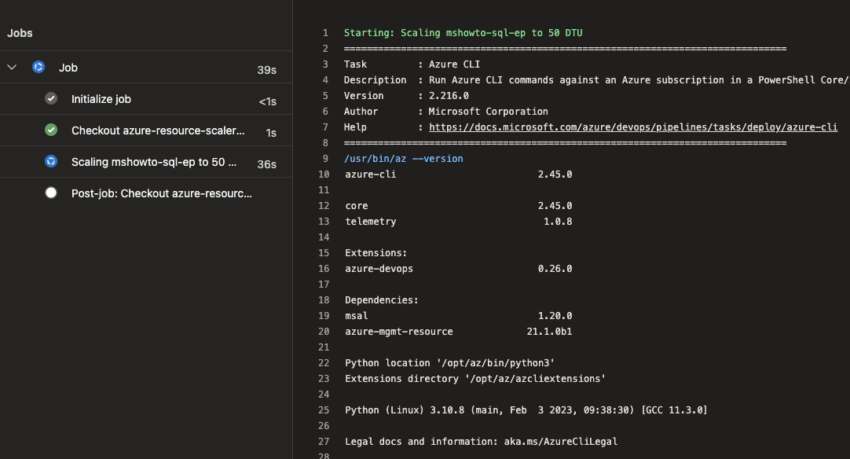Click the gray checkmark icon for Initialize job

pos(51,99)
